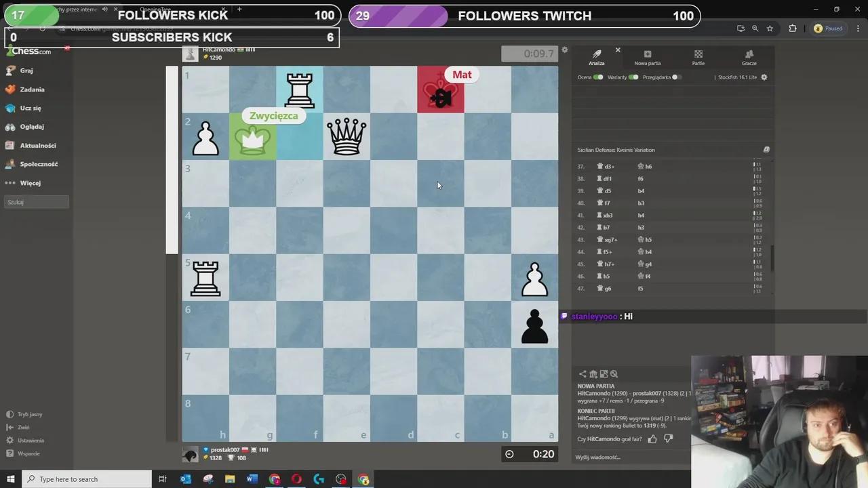The image size is (868, 488).
Task: Open Ustawienia settings in sidebar
Action: tap(26, 441)
